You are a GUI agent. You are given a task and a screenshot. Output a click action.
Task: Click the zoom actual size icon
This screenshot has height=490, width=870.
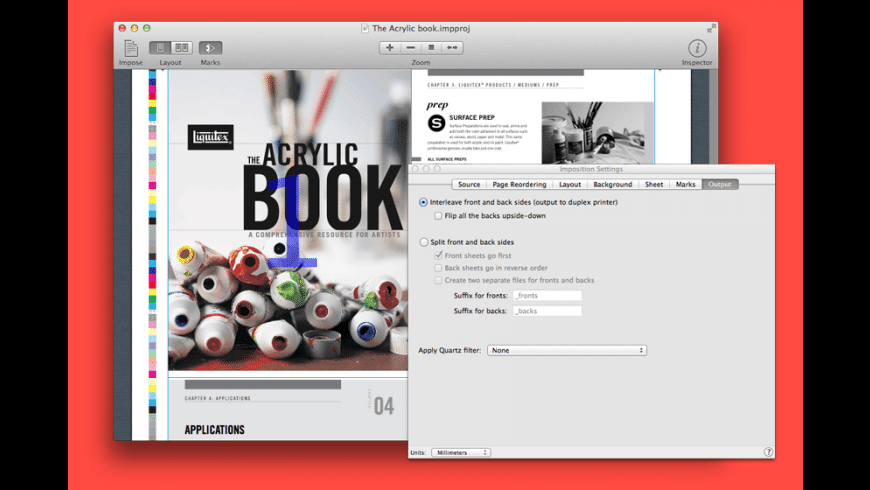(x=431, y=48)
